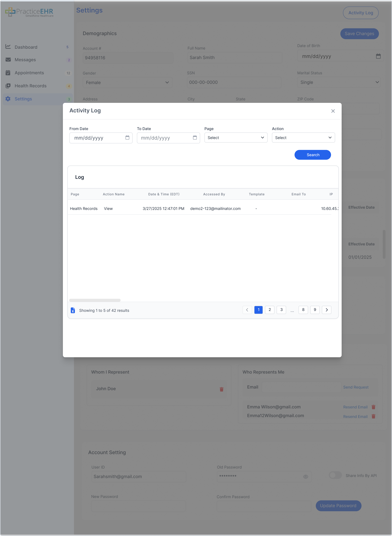Resend email to Emma12Wilson@gmail.com
Screen dimensions: 392x536
pyautogui.click(x=355, y=416)
